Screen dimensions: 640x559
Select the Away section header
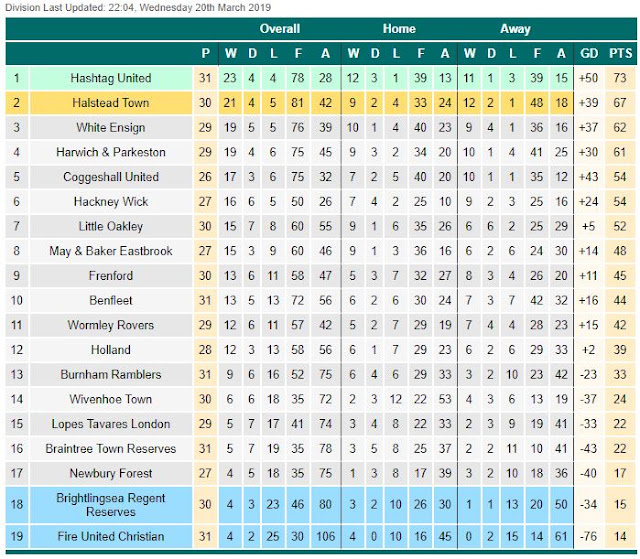(x=515, y=29)
